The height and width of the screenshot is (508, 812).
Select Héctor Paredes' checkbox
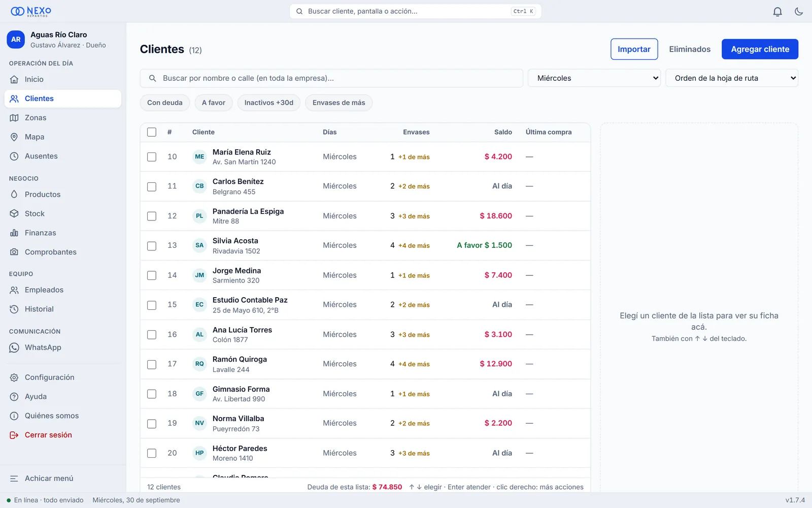click(x=152, y=453)
